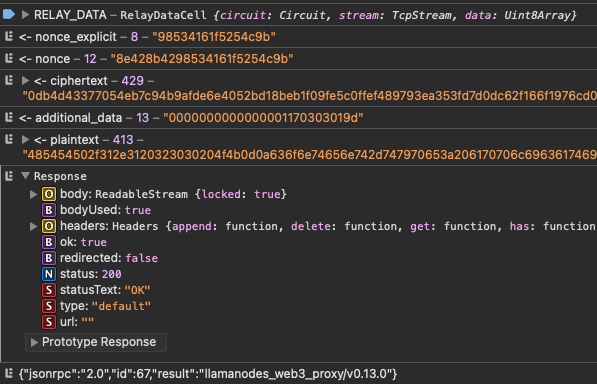Viewport: 597px width, 384px height.
Task: Click string type icon for type property
Action: click(49, 306)
